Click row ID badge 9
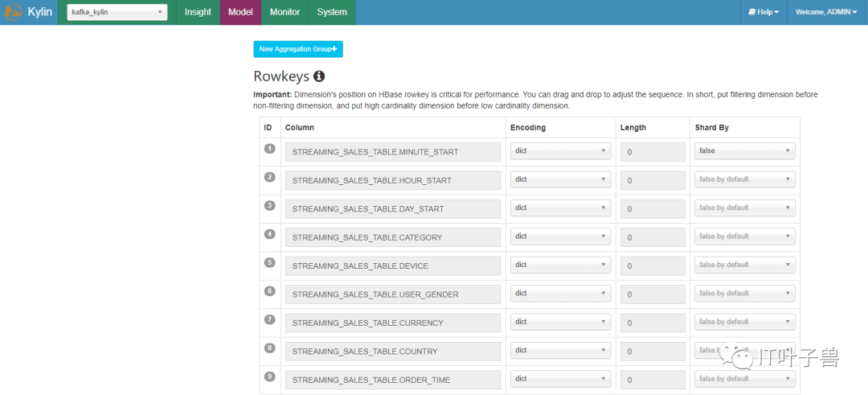 tap(269, 376)
